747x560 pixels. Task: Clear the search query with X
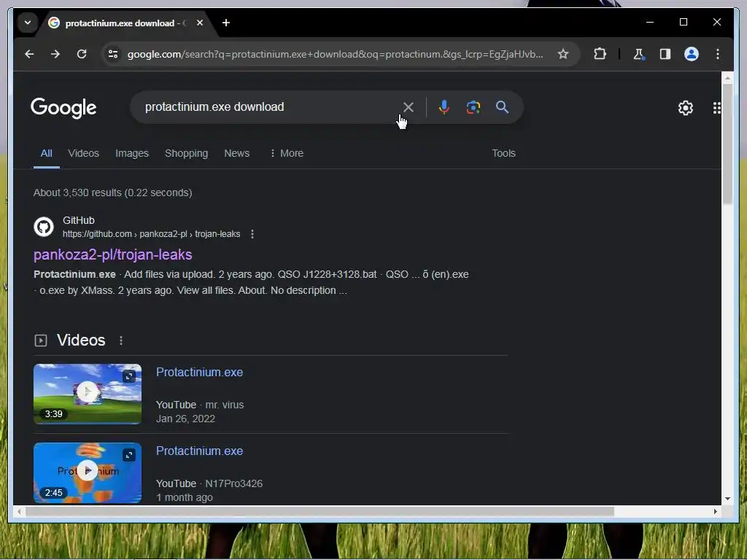coord(409,107)
